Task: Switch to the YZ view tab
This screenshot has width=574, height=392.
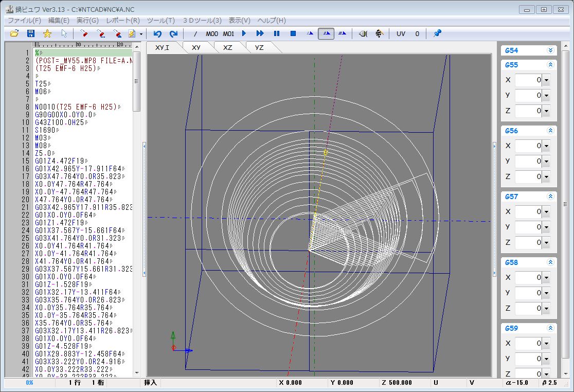Action: tap(259, 47)
